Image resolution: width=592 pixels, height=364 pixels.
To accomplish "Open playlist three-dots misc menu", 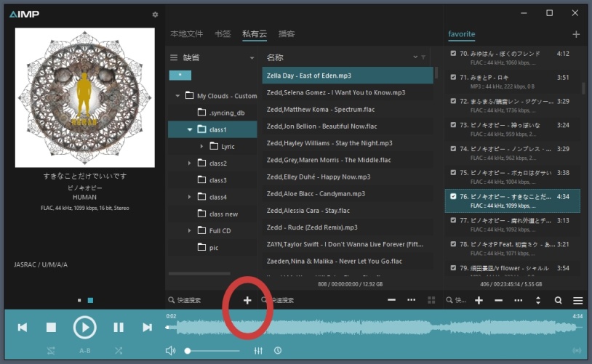I will click(519, 300).
